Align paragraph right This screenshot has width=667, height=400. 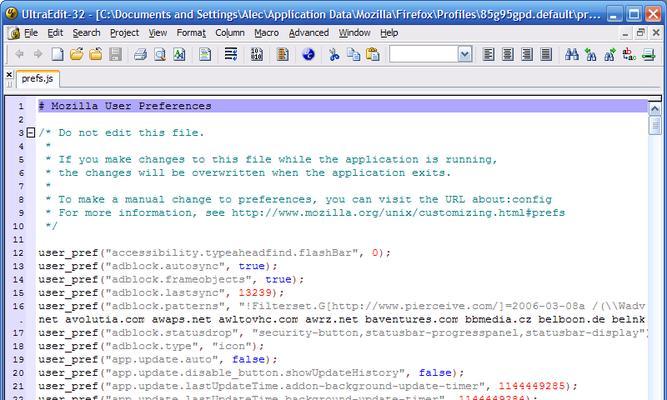[x=527, y=54]
